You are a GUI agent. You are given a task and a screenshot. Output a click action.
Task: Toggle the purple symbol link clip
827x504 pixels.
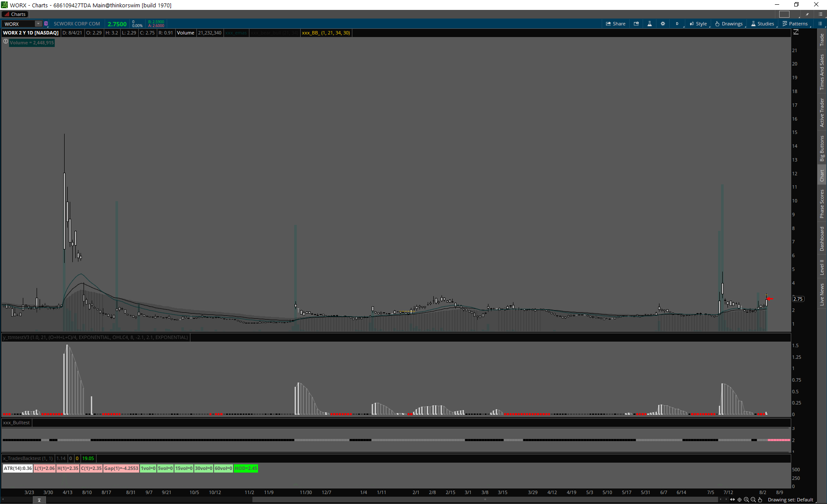(x=46, y=24)
